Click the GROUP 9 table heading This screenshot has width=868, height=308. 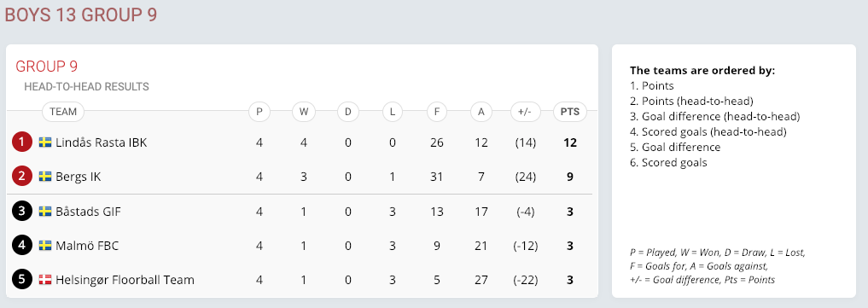tap(46, 67)
